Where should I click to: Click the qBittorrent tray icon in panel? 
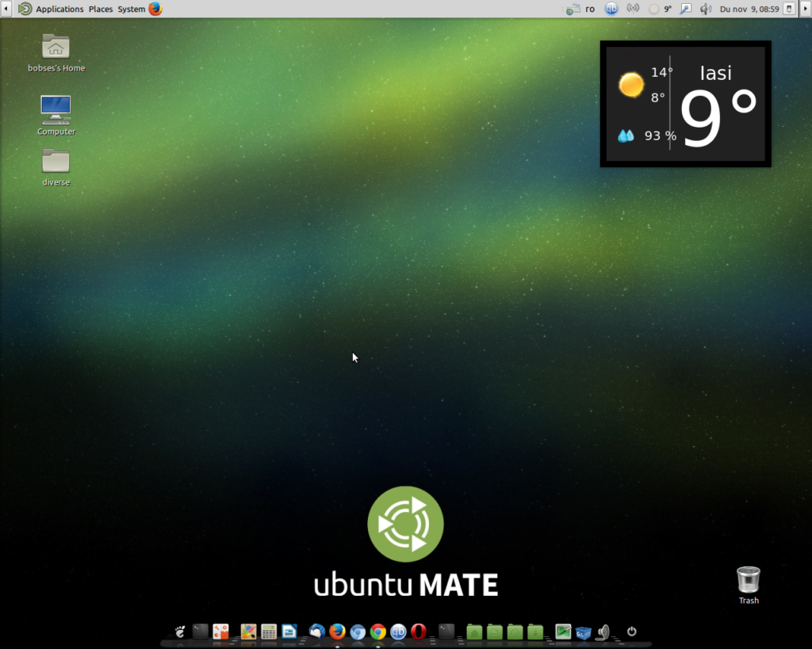click(611, 9)
